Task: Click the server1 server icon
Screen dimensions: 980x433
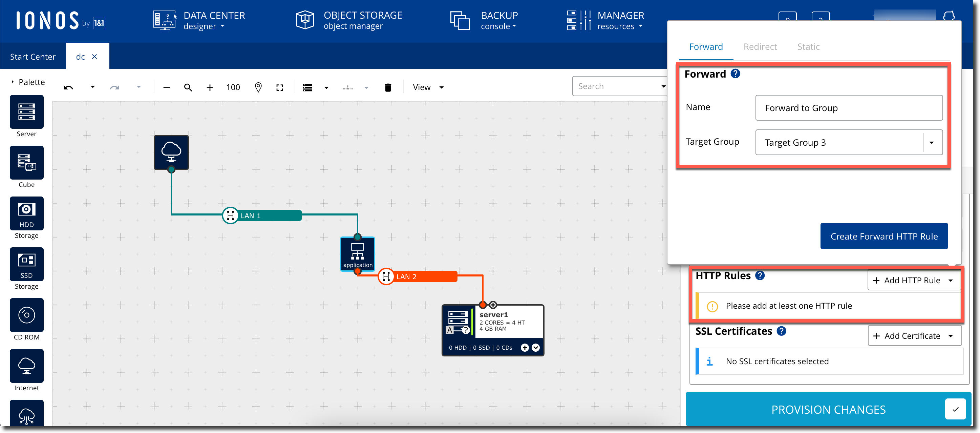Action: (x=458, y=322)
